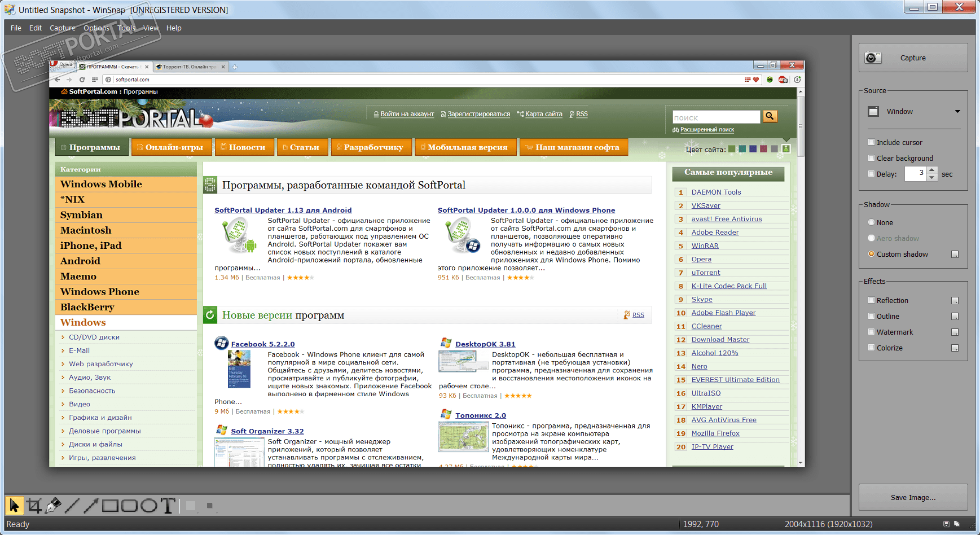This screenshot has height=535, width=980.
Task: Pick the pink site color swatch
Action: (x=763, y=149)
